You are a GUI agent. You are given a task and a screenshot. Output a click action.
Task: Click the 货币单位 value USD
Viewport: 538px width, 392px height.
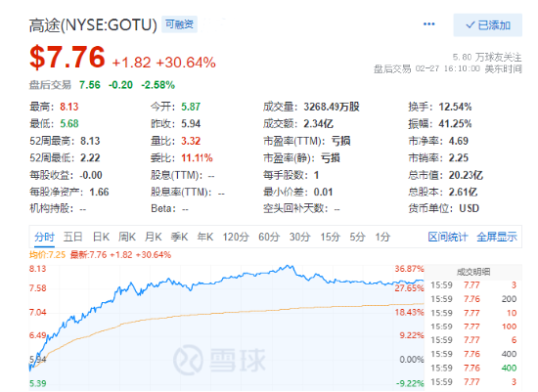pyautogui.click(x=469, y=208)
